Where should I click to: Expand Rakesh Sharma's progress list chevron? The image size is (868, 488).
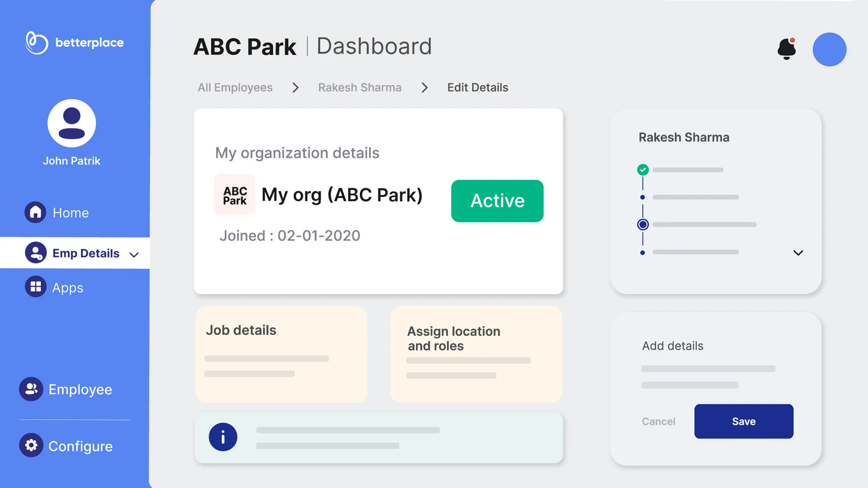point(798,253)
